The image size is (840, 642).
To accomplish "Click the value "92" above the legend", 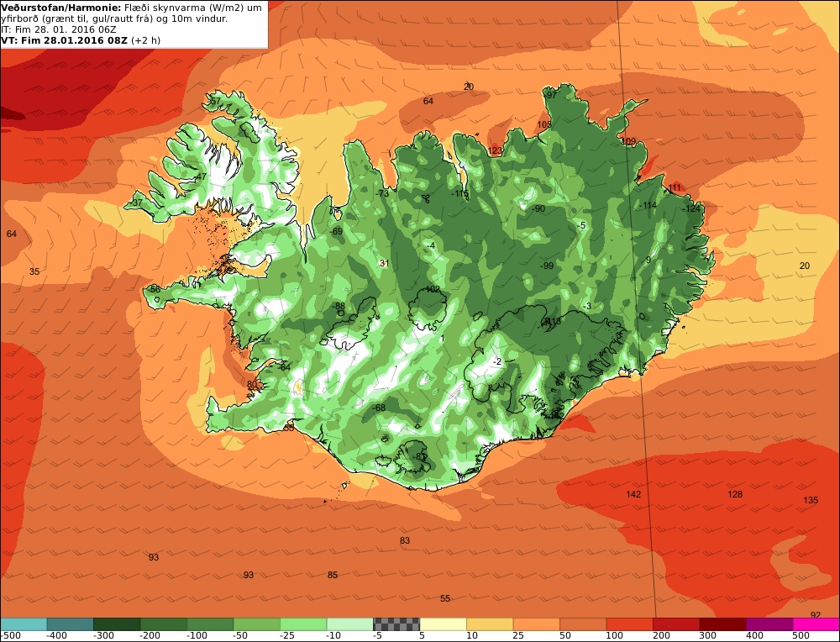I will [x=816, y=614].
